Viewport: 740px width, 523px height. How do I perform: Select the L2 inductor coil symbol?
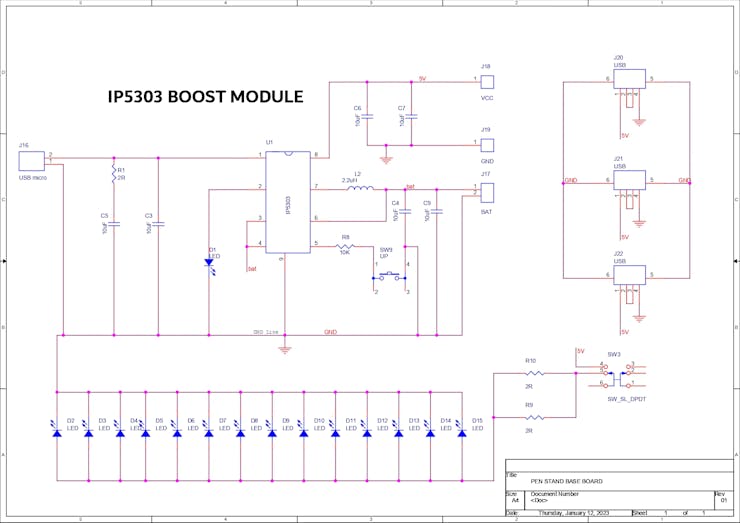tap(360, 188)
